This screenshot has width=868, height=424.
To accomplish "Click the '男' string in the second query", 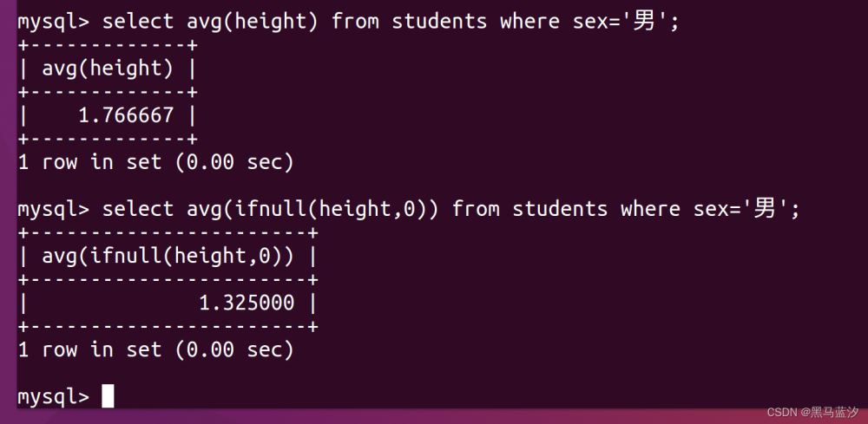I will coord(765,209).
